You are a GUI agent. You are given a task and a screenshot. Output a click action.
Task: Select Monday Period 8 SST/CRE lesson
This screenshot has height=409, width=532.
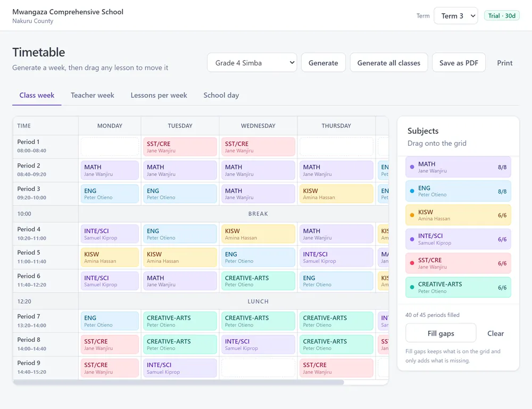click(x=110, y=344)
